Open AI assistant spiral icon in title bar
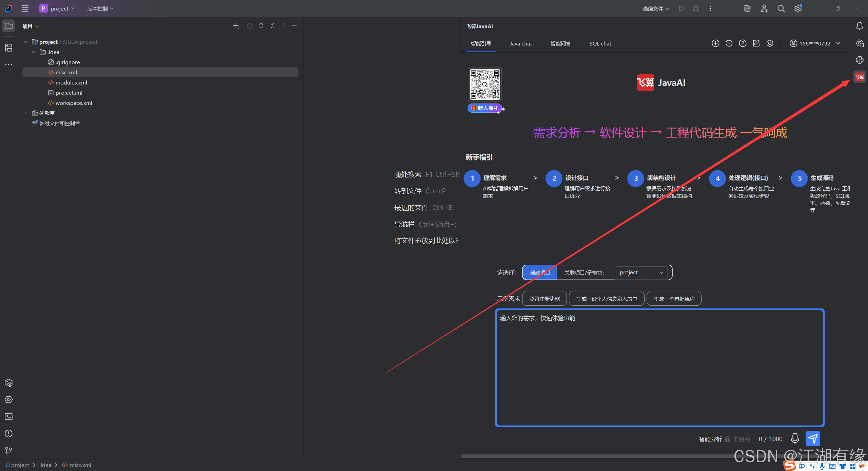The height and width of the screenshot is (471, 868). (x=747, y=8)
